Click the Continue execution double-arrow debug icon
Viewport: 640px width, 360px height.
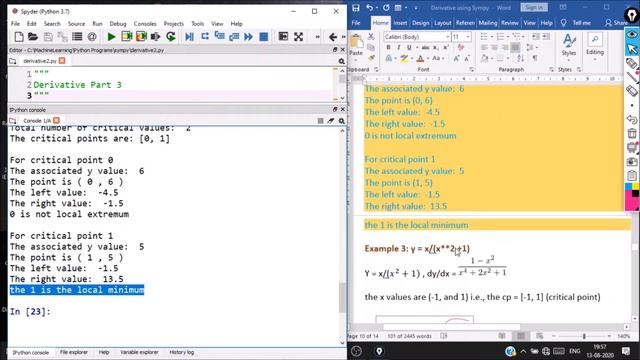tap(248, 37)
